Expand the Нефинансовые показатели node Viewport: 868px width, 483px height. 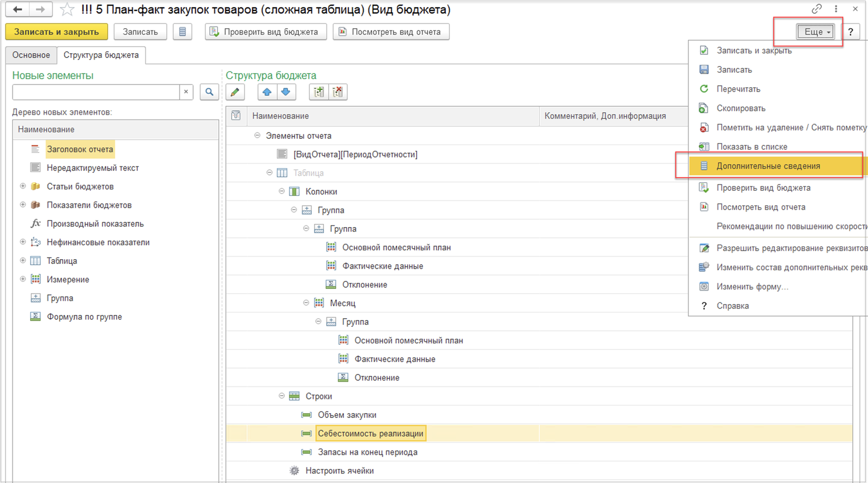click(23, 242)
